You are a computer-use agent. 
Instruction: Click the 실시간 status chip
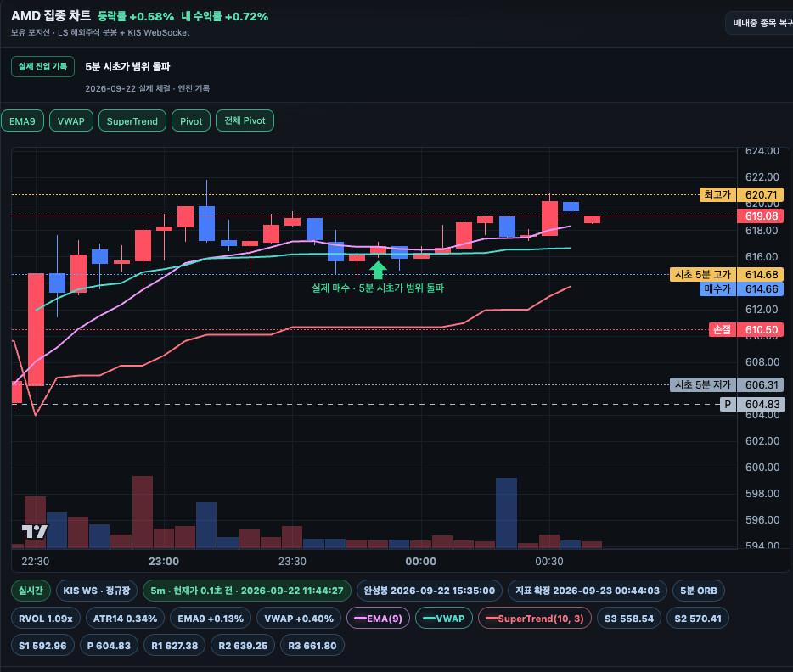(31, 591)
